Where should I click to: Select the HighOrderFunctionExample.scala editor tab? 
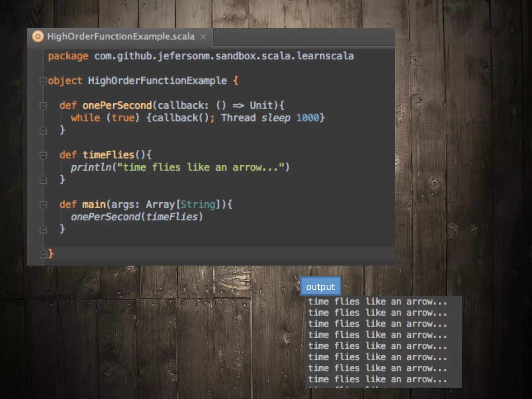(x=121, y=37)
